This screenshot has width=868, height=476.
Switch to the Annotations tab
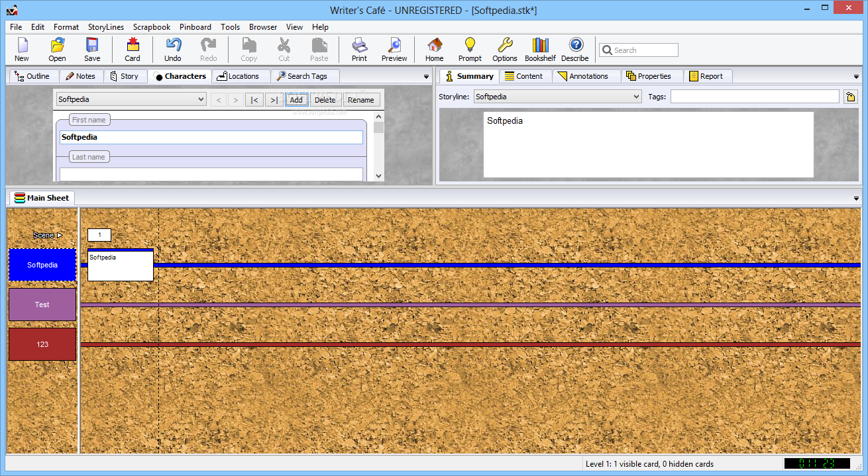[587, 76]
